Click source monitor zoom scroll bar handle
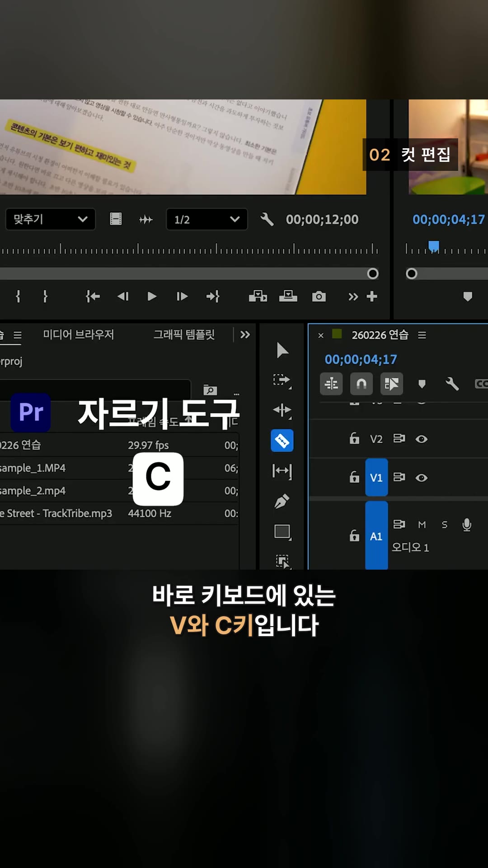Screen dimensions: 488x868 click(x=373, y=274)
